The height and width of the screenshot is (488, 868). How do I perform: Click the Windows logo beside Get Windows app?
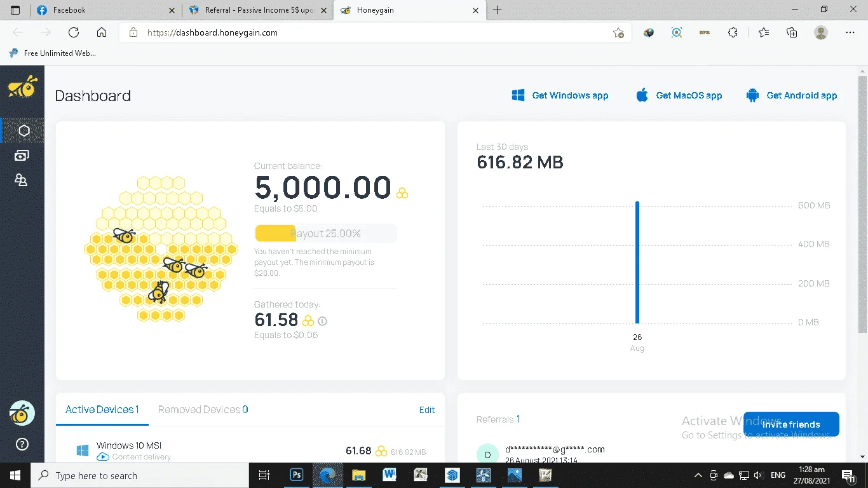(x=518, y=95)
